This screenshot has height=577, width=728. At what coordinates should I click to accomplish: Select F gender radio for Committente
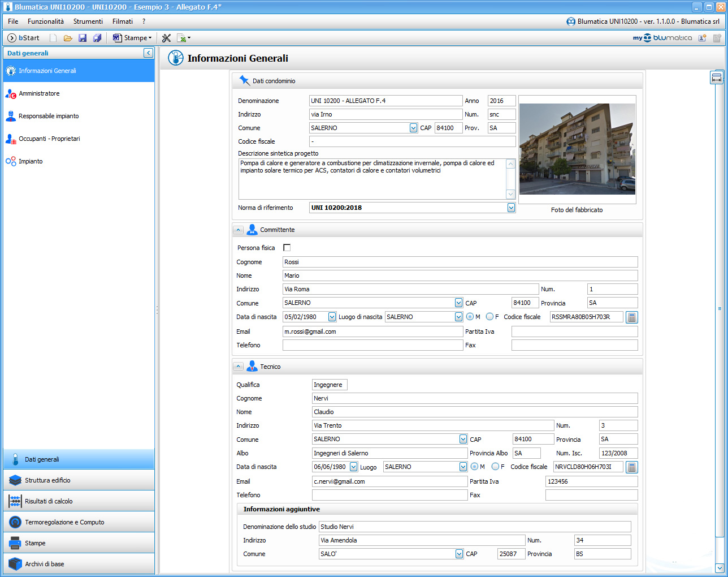[x=489, y=317]
